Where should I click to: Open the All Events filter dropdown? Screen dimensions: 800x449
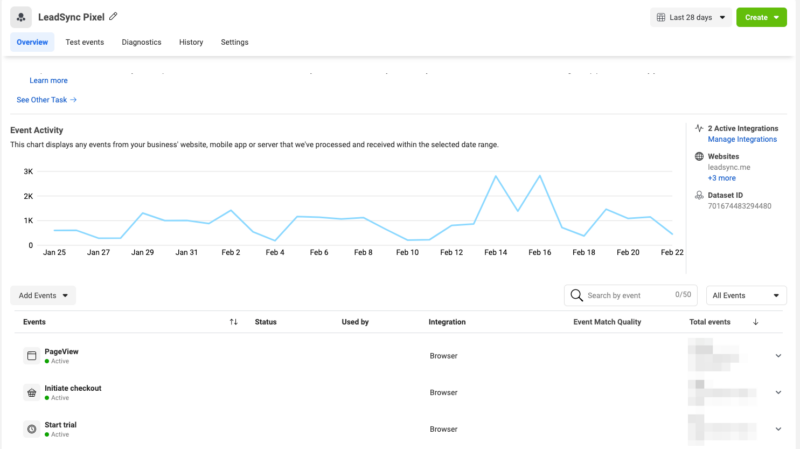746,295
